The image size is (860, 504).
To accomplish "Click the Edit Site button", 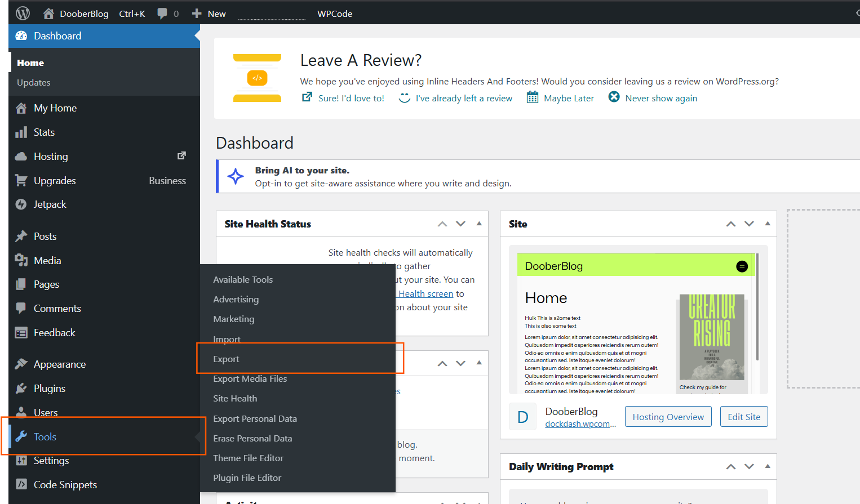I will [744, 417].
